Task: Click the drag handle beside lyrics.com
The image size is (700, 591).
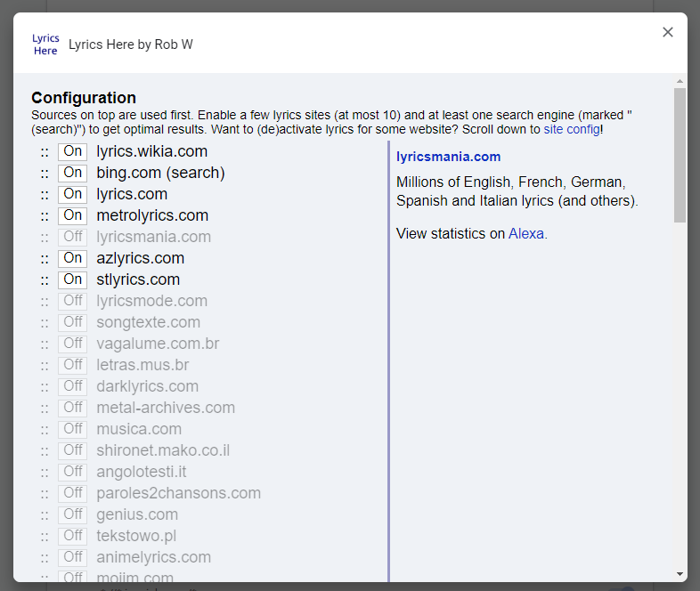Action: coord(45,195)
